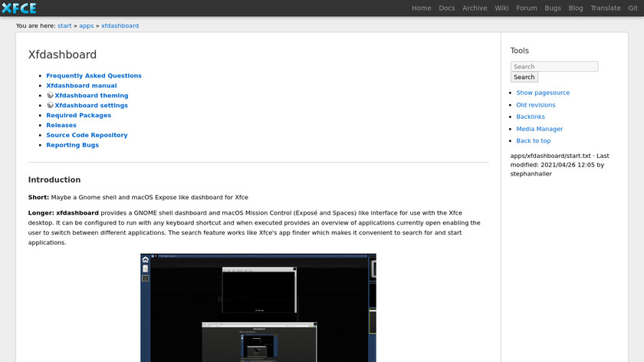Click globe icon beside Xfdashboard theming
This screenshot has height=362, width=644.
coord(50,95)
